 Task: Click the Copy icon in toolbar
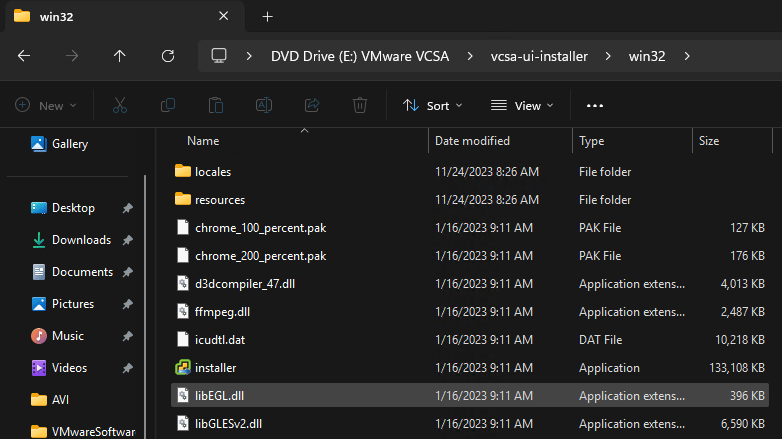coord(168,105)
